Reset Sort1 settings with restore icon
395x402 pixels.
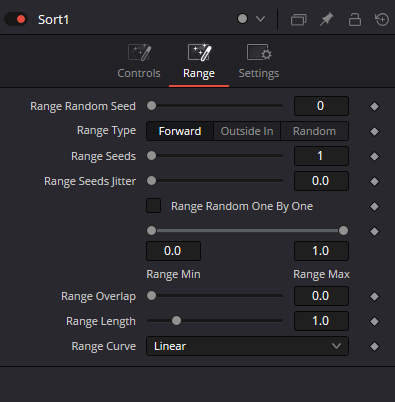(382, 19)
